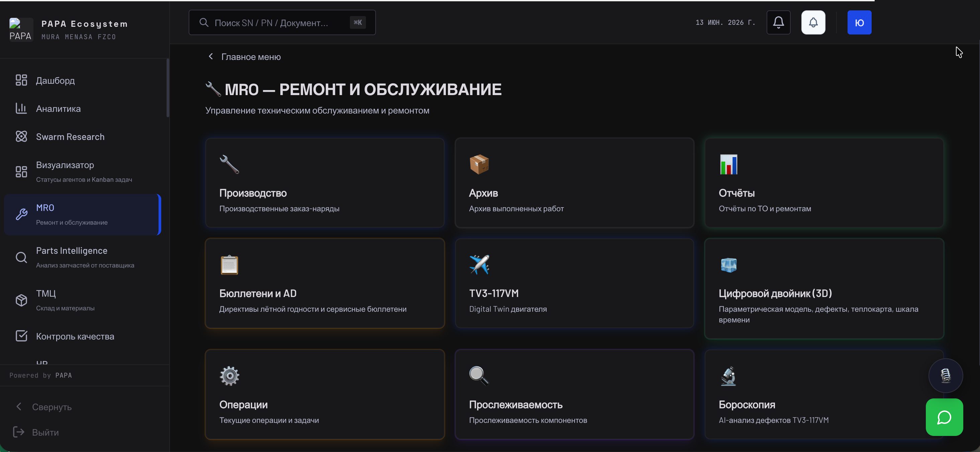Screen dimensions: 980x452
Task: Open the Архив card
Action: pyautogui.click(x=575, y=183)
